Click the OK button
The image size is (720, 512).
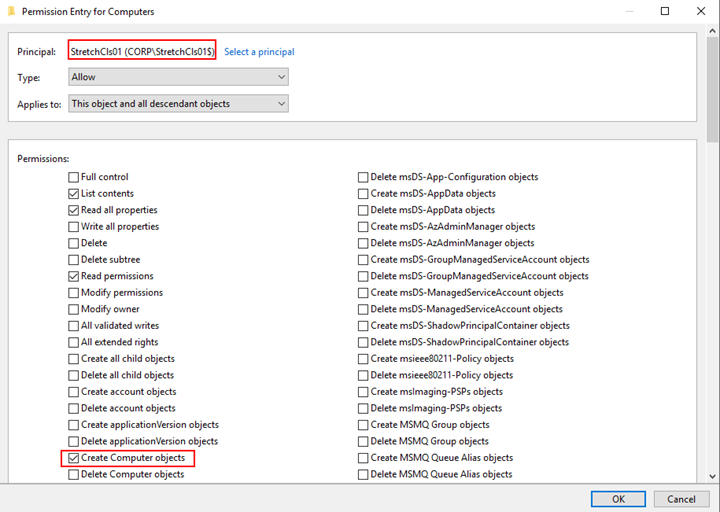[x=618, y=499]
